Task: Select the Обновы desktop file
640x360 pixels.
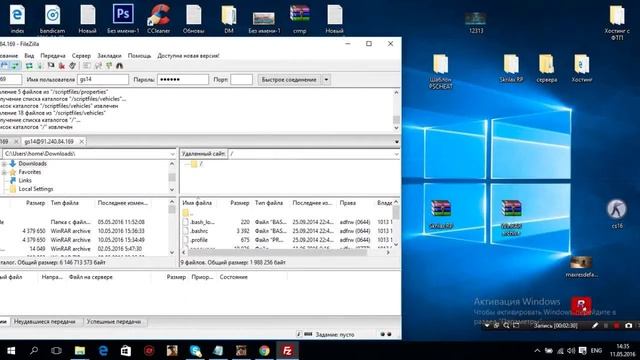Action: 193,19
